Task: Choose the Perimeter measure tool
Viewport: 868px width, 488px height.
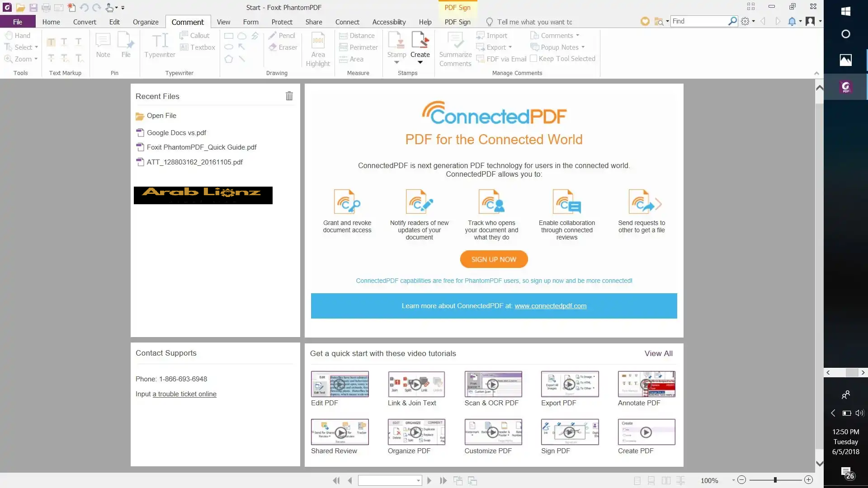Action: tap(358, 47)
